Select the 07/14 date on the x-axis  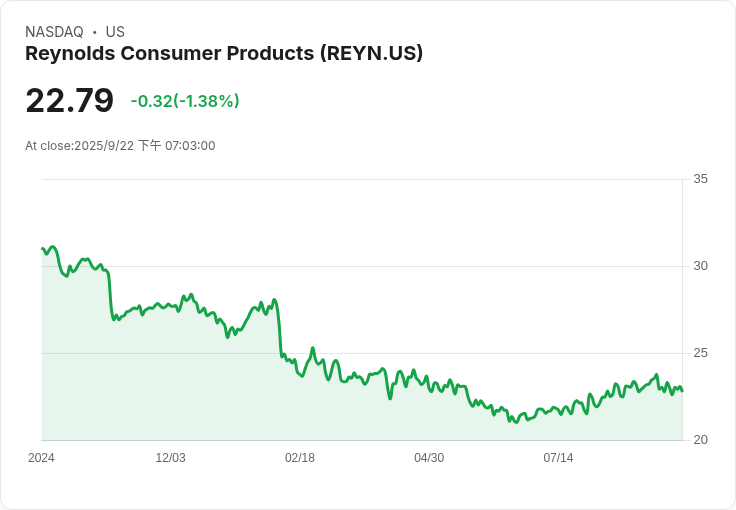point(558,458)
